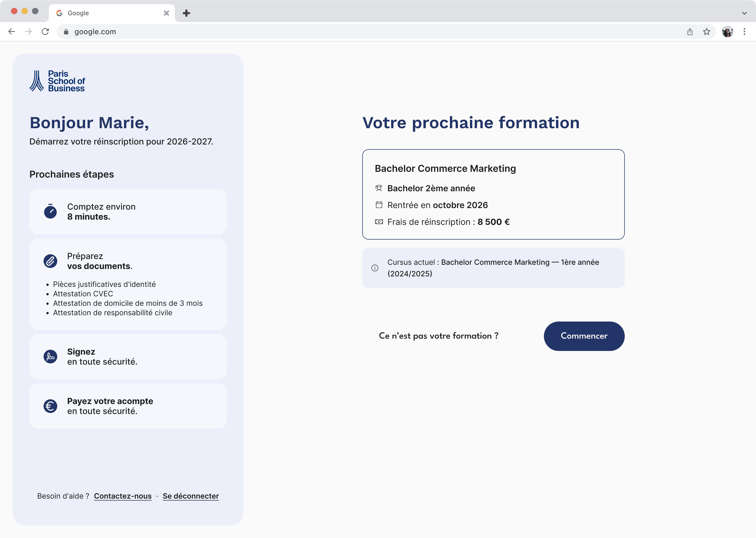
Task: Click the '8 500 €' fee amount
Action: click(x=493, y=222)
